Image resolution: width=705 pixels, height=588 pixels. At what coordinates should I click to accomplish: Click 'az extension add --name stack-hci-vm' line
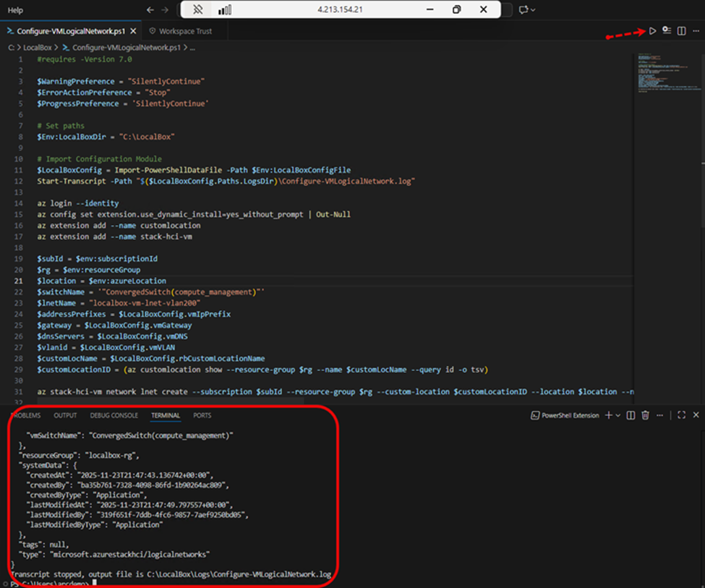point(115,237)
